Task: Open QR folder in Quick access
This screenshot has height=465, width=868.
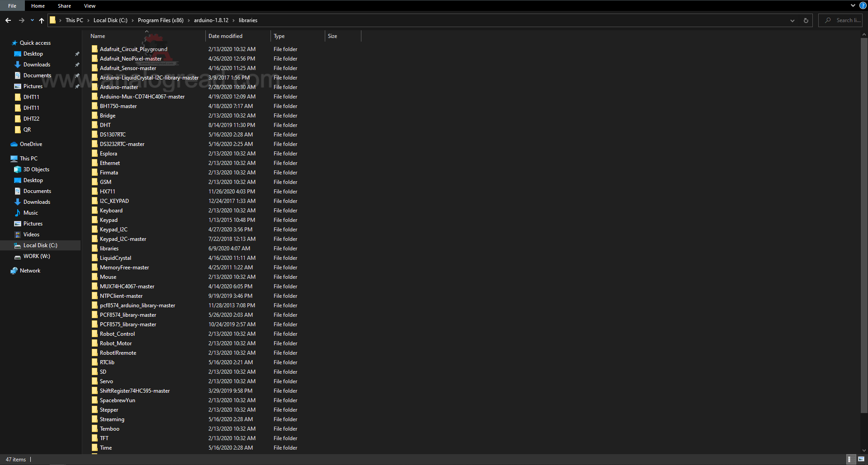Action: coord(27,130)
